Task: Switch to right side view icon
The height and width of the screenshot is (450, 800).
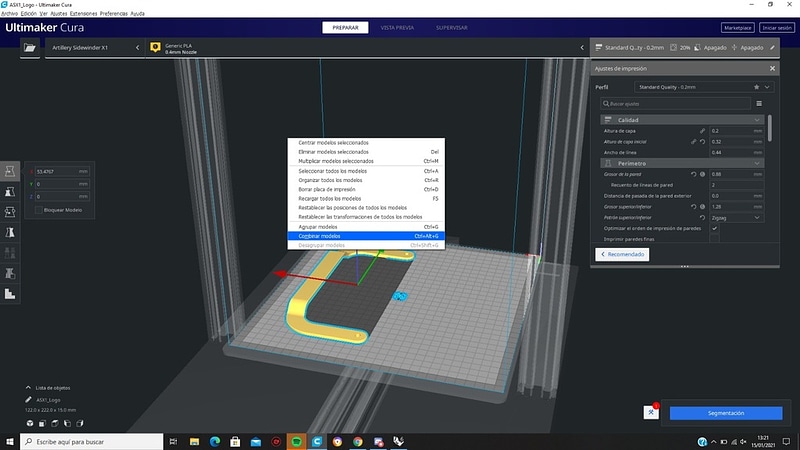Action: (x=80, y=423)
